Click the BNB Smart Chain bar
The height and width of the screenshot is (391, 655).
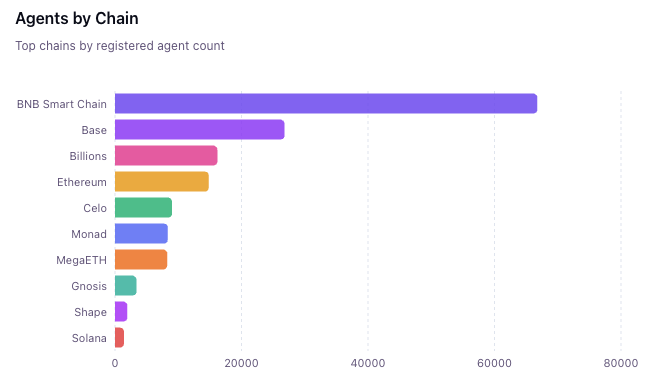pos(326,104)
